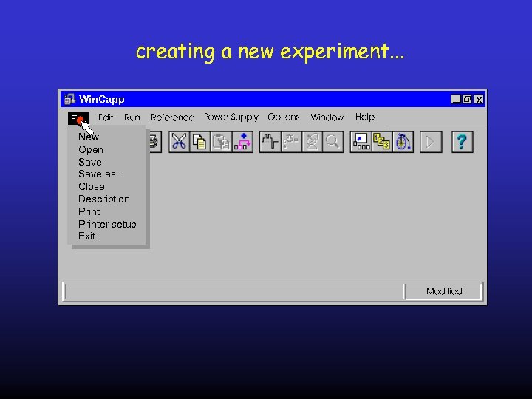
Task: Click the highlighted File menu
Action: (78, 118)
